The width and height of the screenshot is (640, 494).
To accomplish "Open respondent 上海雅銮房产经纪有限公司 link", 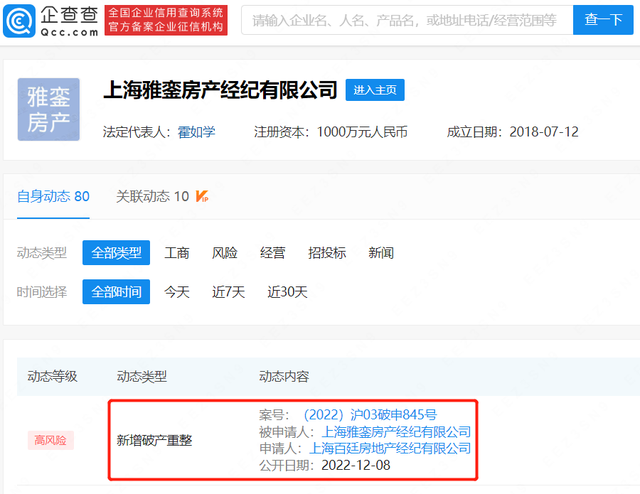I will tap(396, 432).
